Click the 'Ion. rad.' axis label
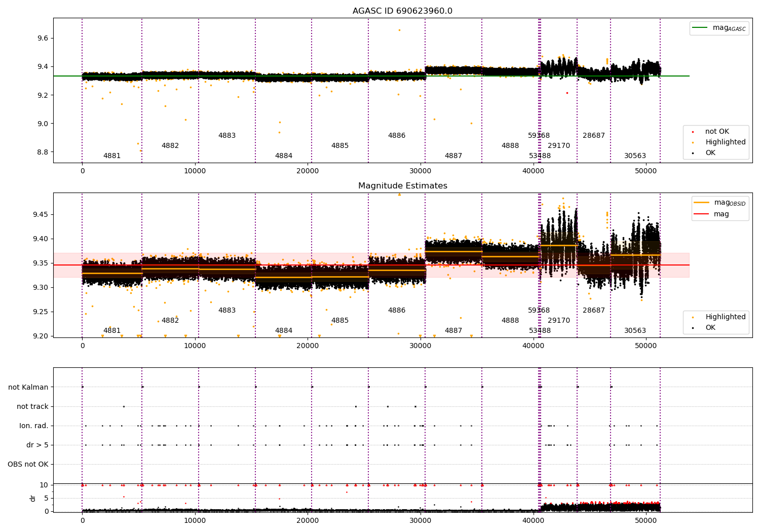The image size is (760, 532). pos(34,426)
